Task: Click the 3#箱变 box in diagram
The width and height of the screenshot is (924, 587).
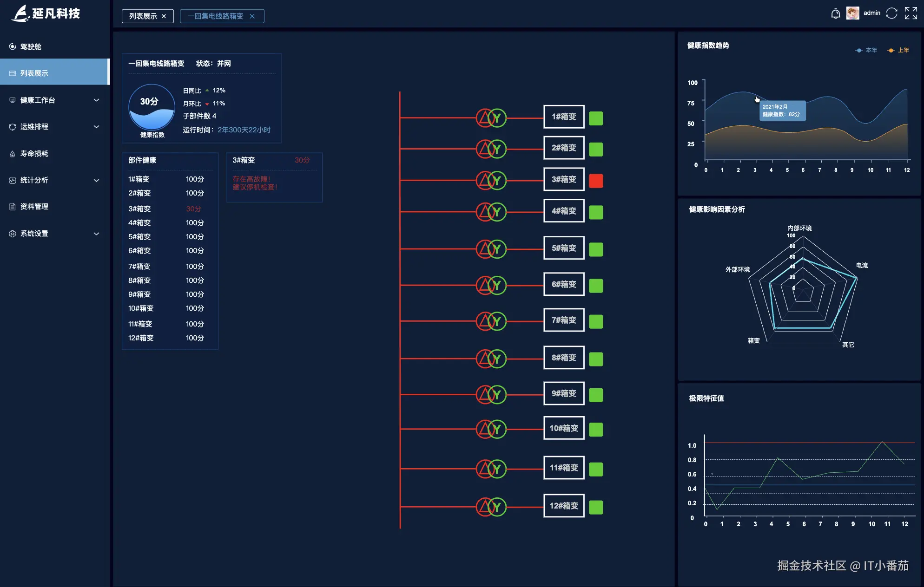Action: [x=564, y=179]
